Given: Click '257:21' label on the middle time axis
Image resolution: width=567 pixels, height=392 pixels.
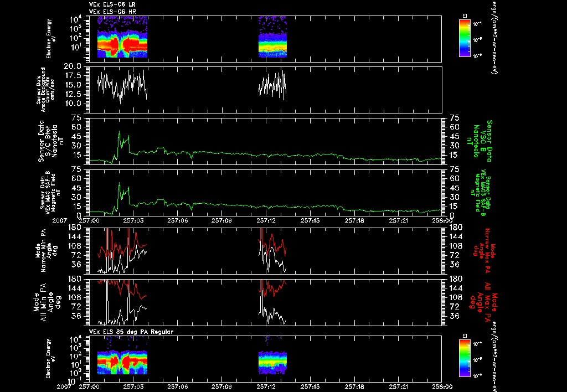Looking at the screenshot, I should (398, 220).
